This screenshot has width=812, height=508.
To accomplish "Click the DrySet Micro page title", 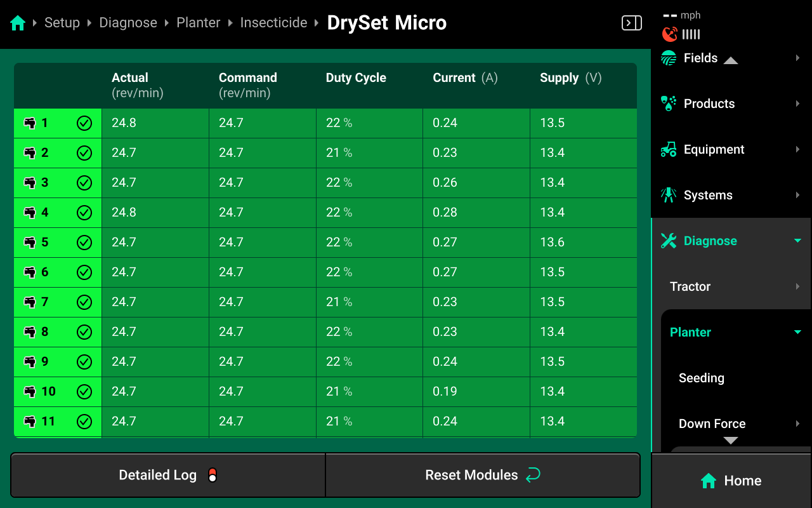I will coord(387,23).
